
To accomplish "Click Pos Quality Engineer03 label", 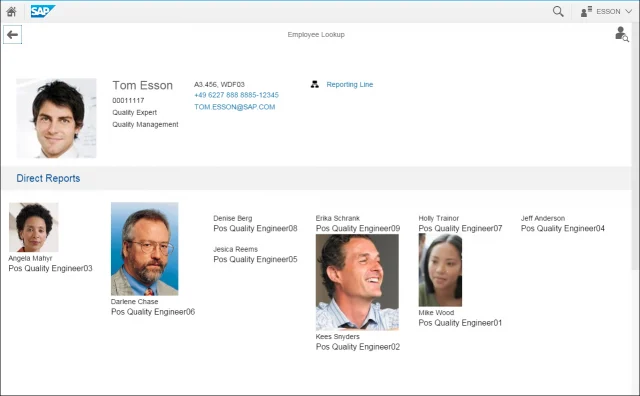I will click(x=50, y=268).
